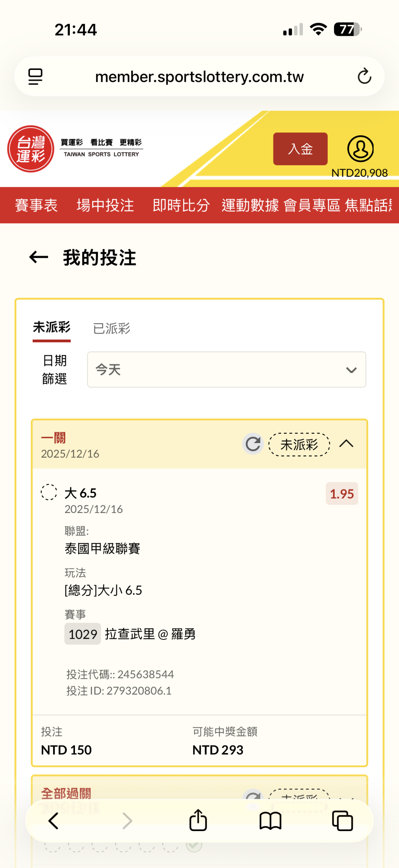Image resolution: width=399 pixels, height=868 pixels.
Task: Navigate back with the Safari back chevron
Action: coord(54,821)
